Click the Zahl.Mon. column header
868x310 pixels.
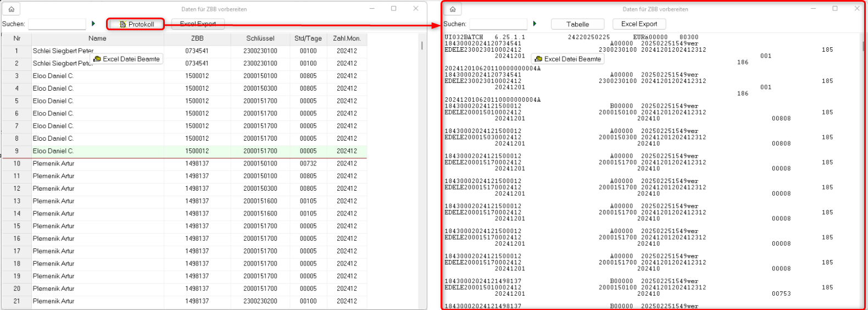pyautogui.click(x=347, y=38)
